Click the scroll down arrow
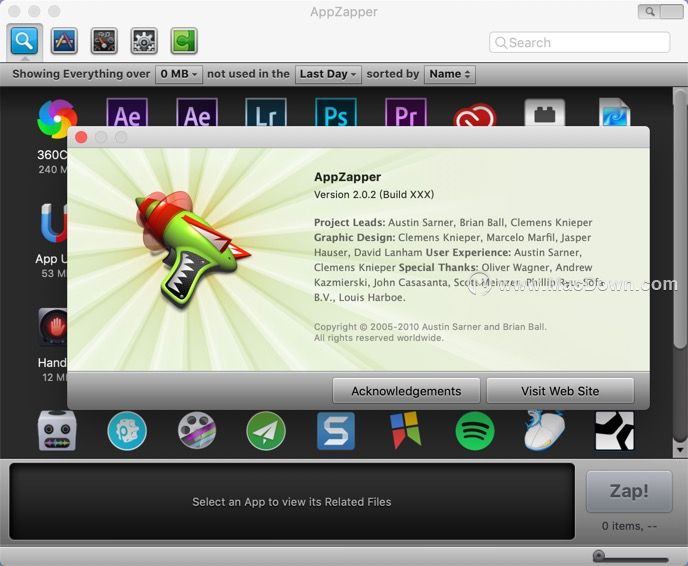 click(680, 450)
